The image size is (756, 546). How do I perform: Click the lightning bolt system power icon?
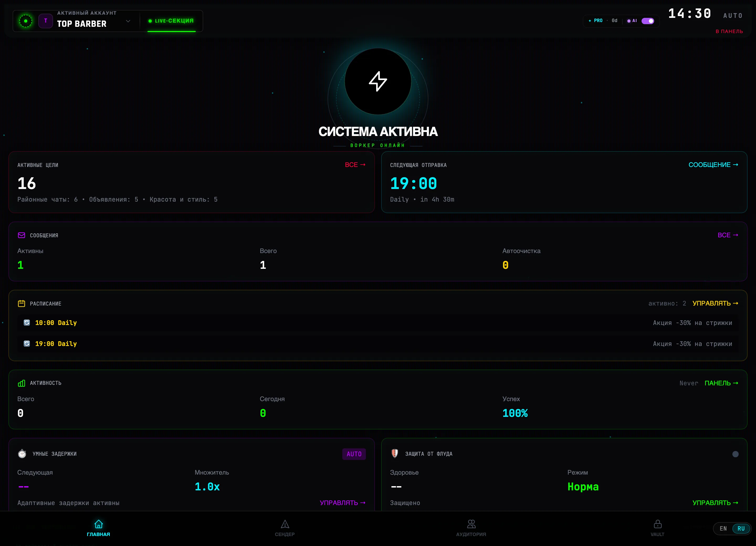tap(378, 81)
